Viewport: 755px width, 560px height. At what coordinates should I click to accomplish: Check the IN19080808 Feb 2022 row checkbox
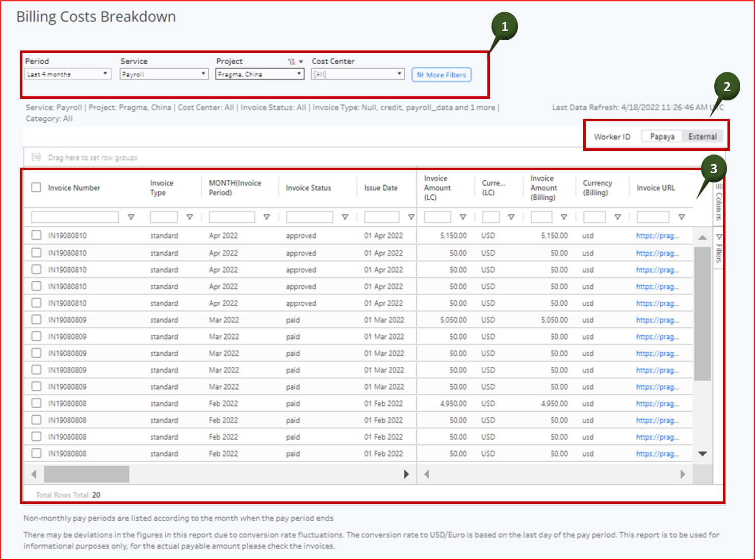36,403
